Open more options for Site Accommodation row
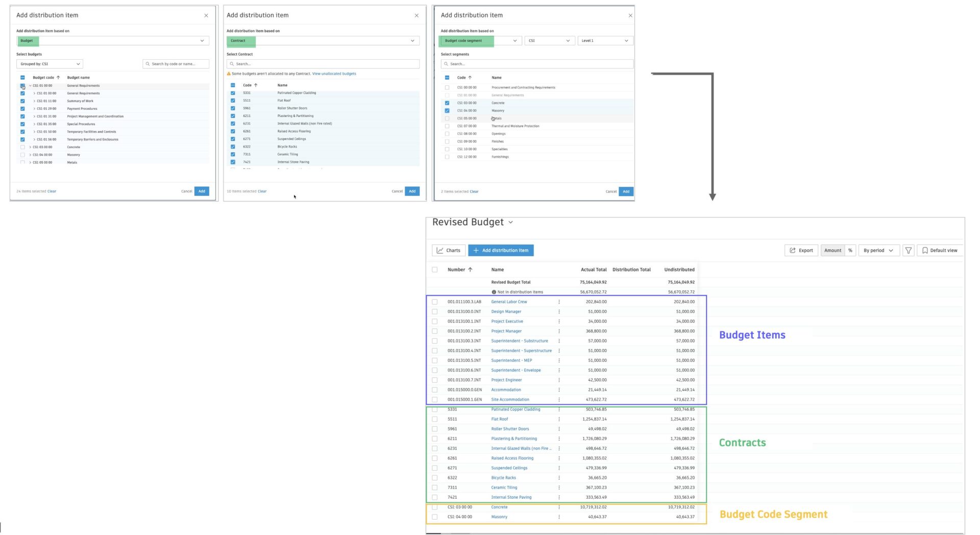Image resolution: width=980 pixels, height=535 pixels. [559, 400]
